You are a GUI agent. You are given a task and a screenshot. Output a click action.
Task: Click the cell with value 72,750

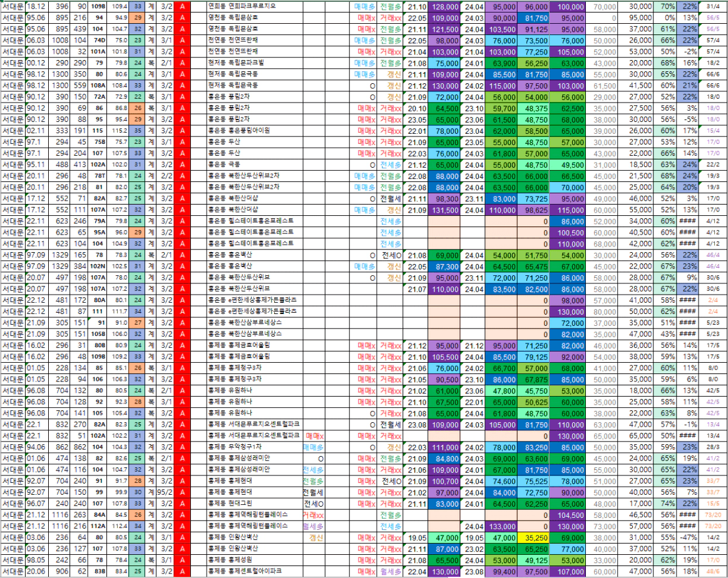pos(533,493)
